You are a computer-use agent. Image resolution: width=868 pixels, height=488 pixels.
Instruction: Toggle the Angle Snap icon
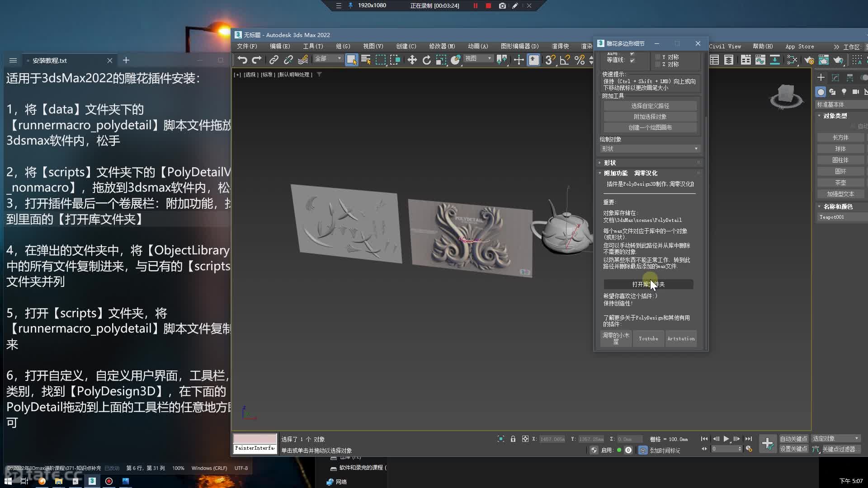565,60
